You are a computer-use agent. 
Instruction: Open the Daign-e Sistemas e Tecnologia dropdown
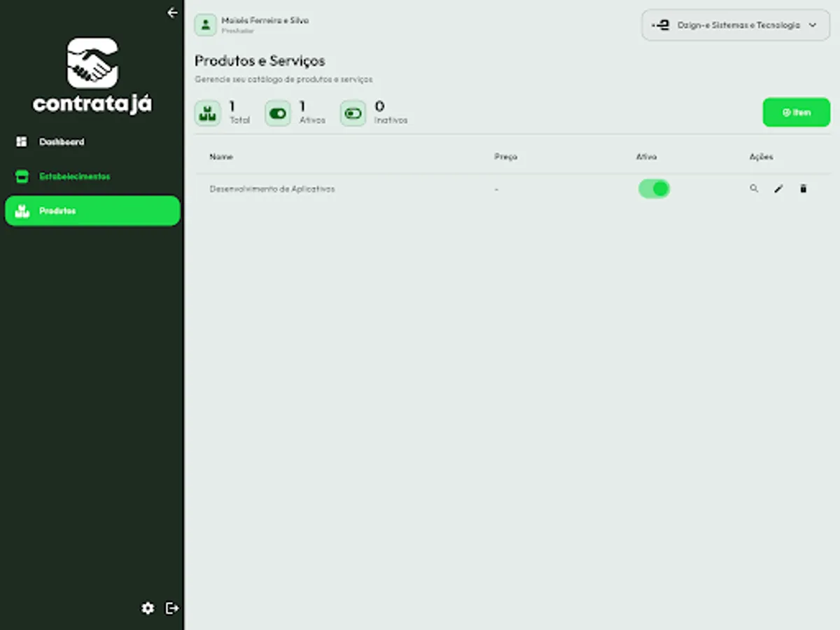click(x=736, y=25)
